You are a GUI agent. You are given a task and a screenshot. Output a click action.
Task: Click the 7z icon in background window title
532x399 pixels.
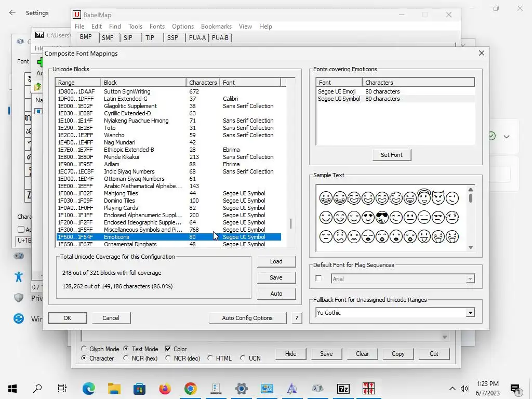coord(39,35)
